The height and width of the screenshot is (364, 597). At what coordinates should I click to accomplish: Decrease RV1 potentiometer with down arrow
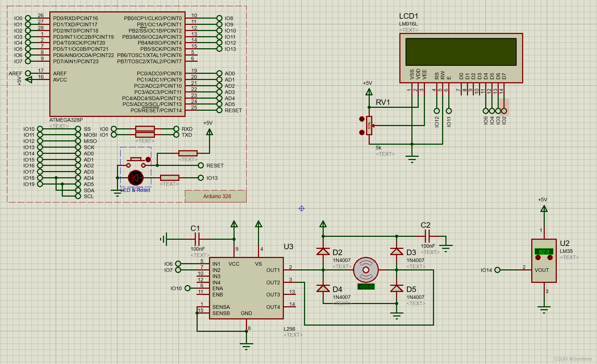(362, 132)
